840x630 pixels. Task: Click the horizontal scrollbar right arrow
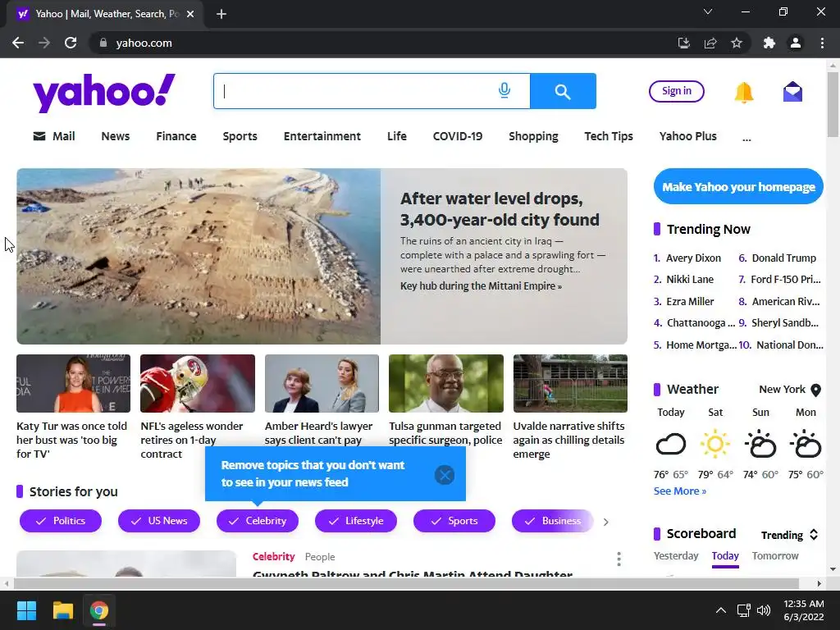coord(819,583)
